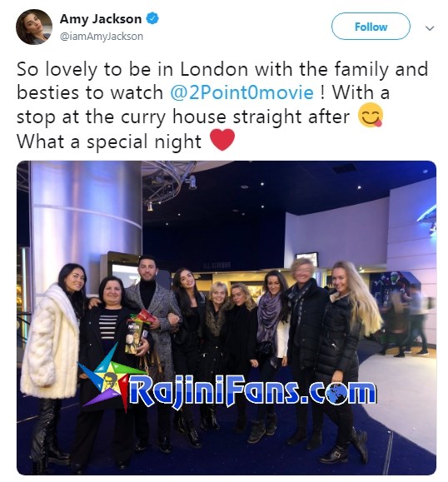Click the Follow button
Image resolution: width=448 pixels, height=482 pixels.
371,27
